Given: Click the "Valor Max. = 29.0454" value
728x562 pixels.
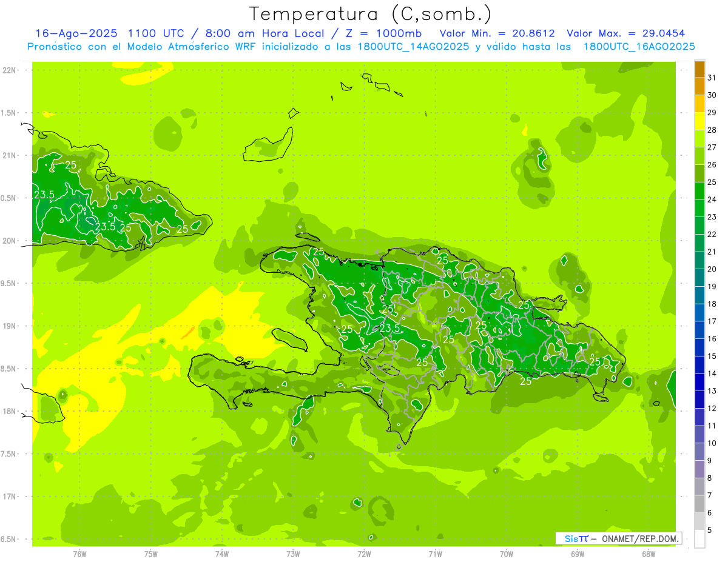Looking at the screenshot, I should 626,33.
